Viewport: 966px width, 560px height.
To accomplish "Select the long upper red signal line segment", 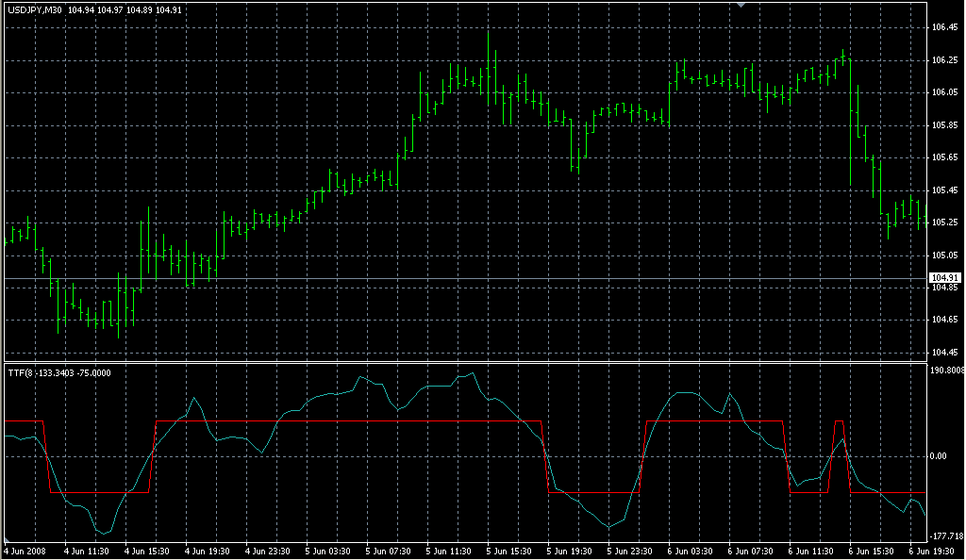I will tap(349, 420).
